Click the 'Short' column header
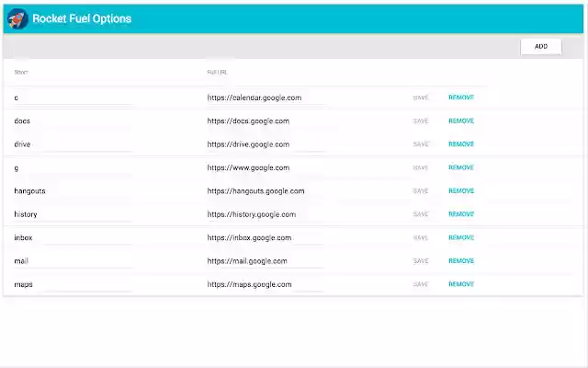The image size is (588, 368). click(x=21, y=72)
